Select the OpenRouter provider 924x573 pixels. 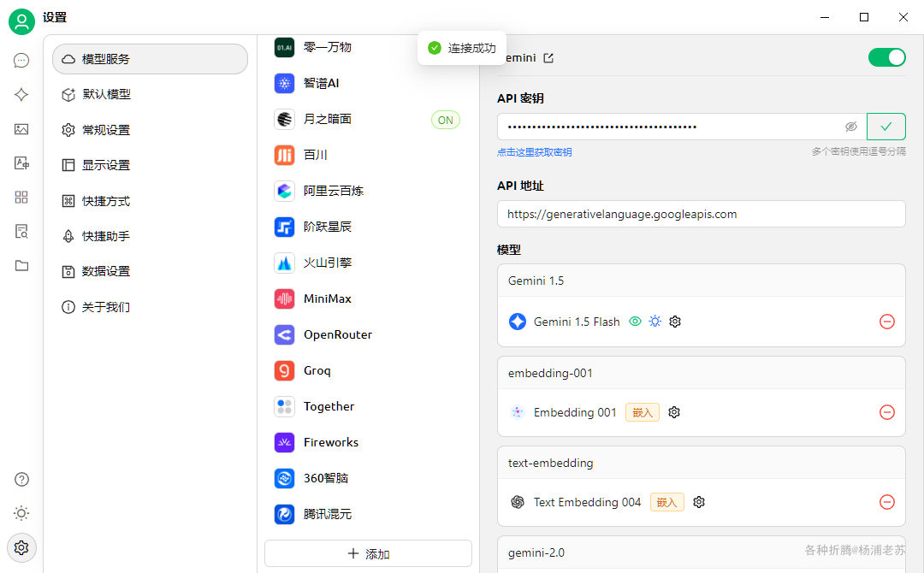click(x=368, y=334)
